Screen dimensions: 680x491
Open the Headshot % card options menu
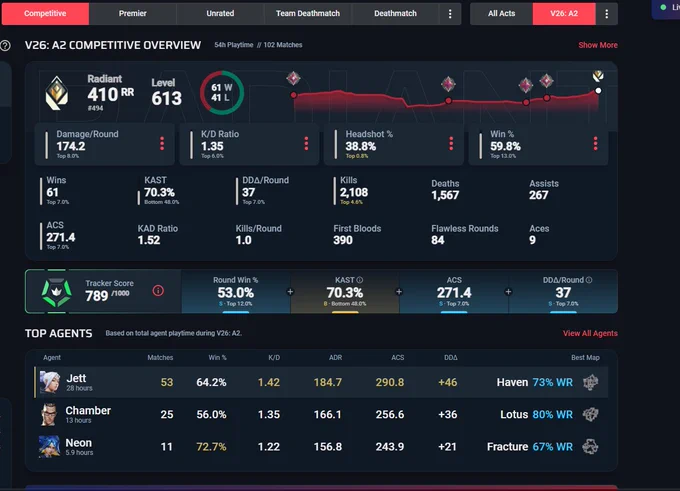click(x=451, y=144)
